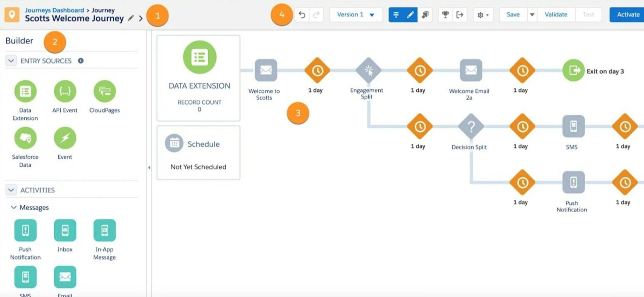Open the Decision Split activity node
The height and width of the screenshot is (297, 644).
[x=471, y=127]
